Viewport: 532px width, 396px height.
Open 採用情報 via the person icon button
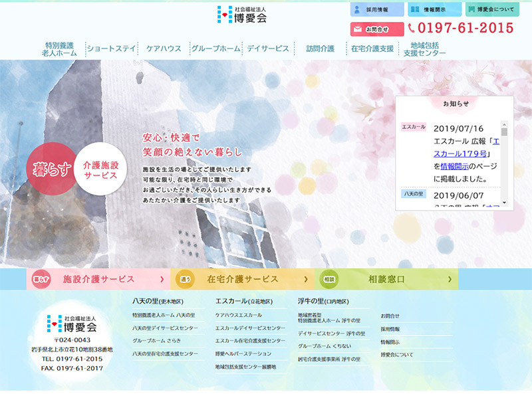pos(376,10)
